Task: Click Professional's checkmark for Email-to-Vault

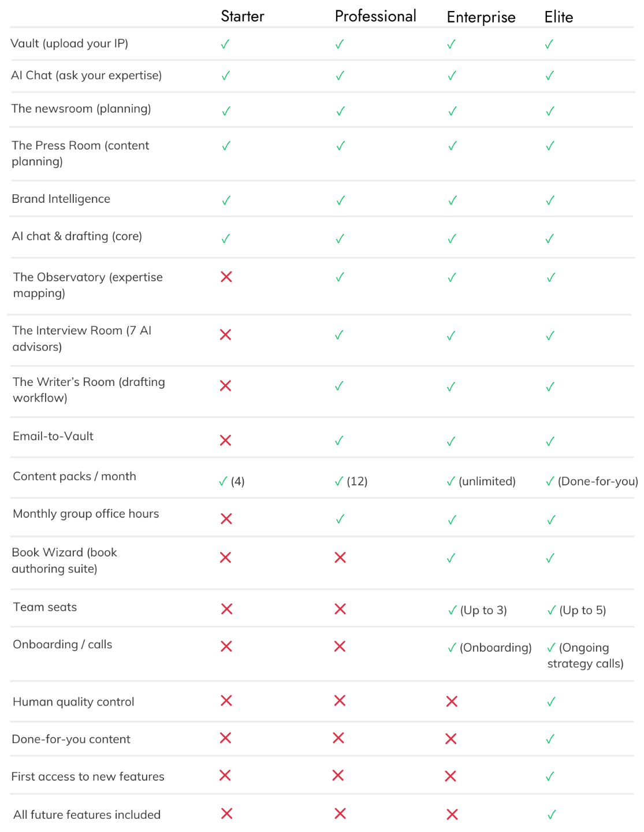Action: 340,441
